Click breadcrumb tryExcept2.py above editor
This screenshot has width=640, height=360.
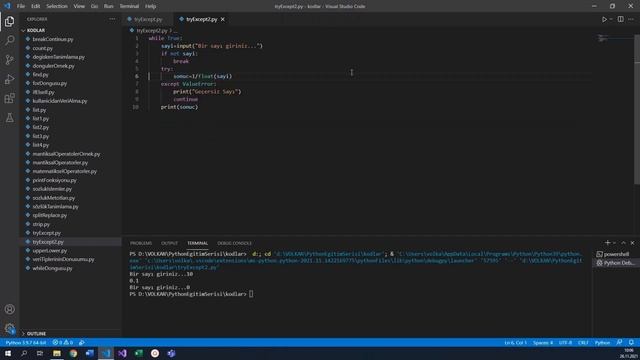pos(151,31)
